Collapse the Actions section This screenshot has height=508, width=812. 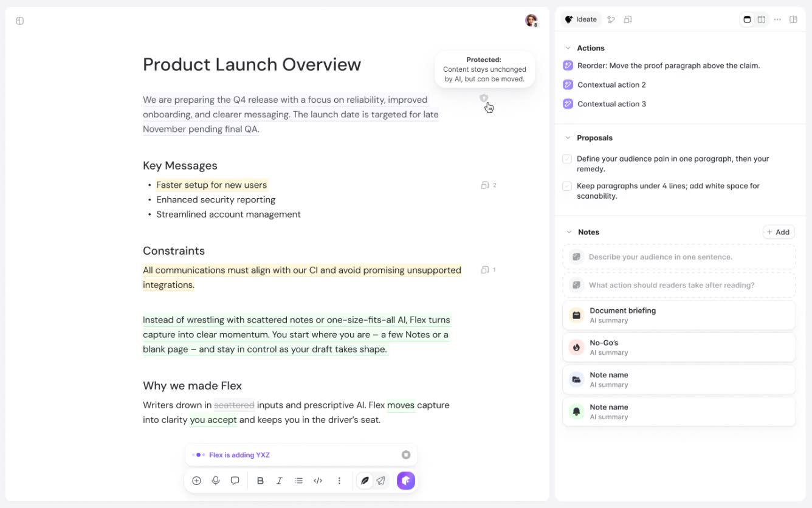(568, 48)
